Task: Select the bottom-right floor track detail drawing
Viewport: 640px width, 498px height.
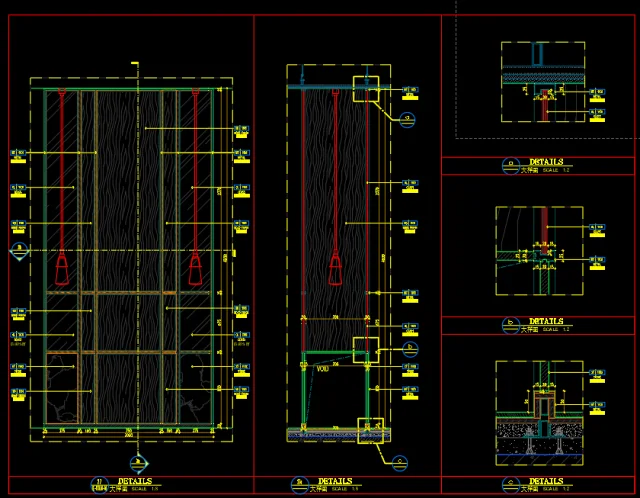Action: (540, 410)
